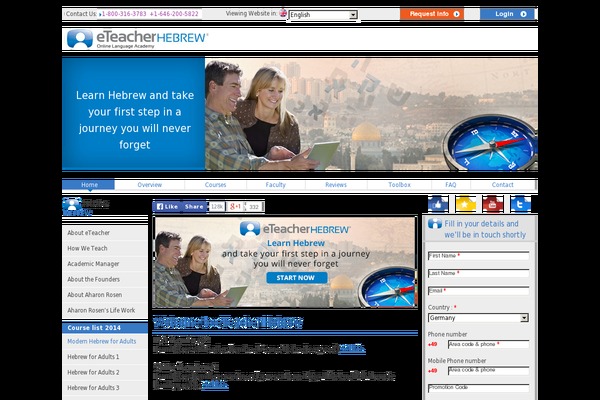Click the eTeacher Hebrew promo banner image
This screenshot has height=400, width=600.
point(285,262)
